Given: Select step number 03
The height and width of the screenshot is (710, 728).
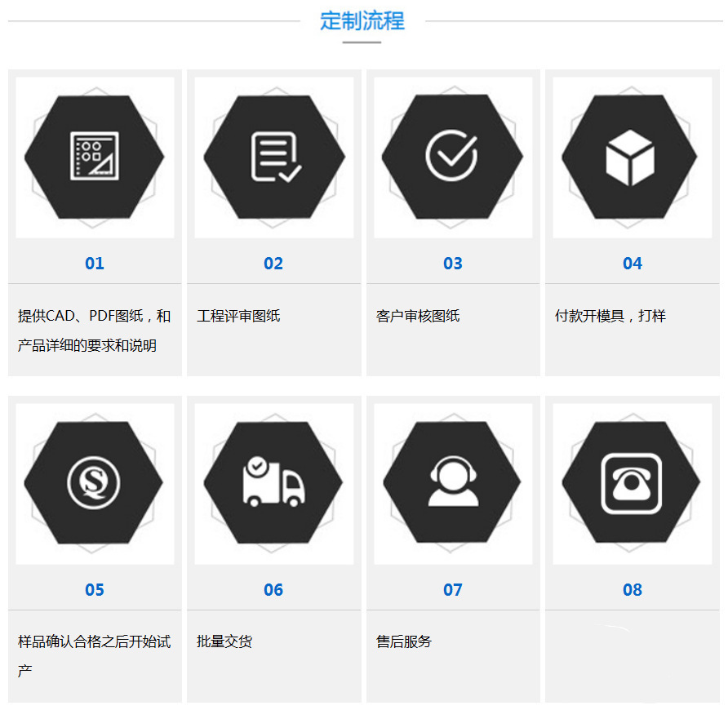Looking at the screenshot, I should click(x=453, y=264).
